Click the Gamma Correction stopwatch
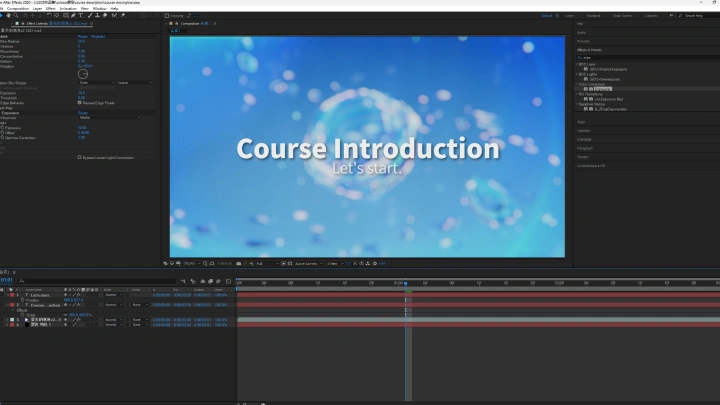This screenshot has width=720, height=405. (x=2, y=137)
